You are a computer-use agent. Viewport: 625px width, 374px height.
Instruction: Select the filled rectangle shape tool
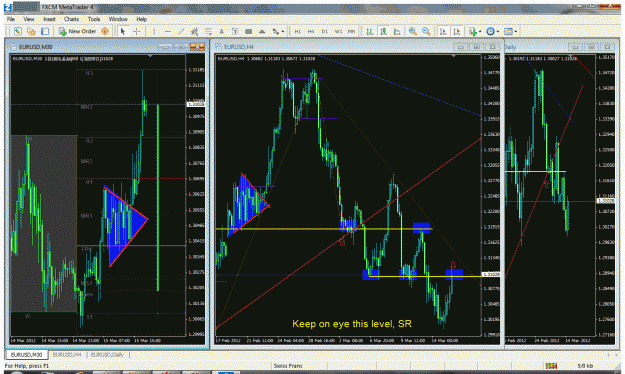pyautogui.click(x=249, y=31)
